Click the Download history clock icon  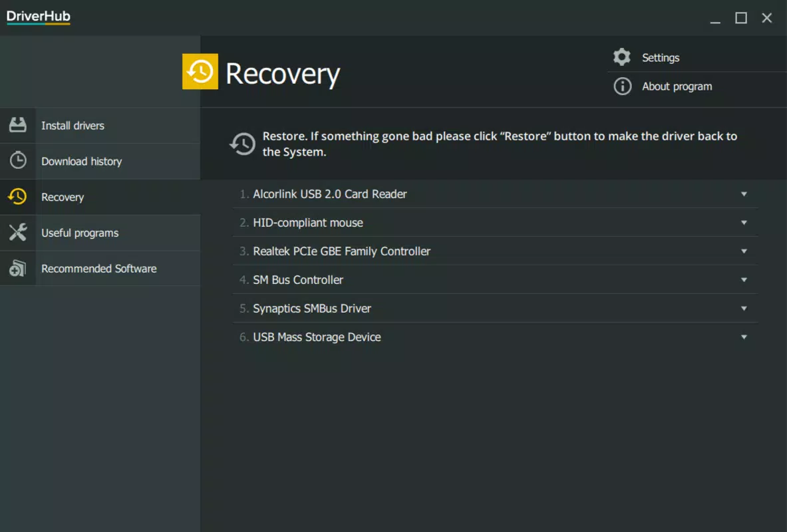pyautogui.click(x=18, y=161)
